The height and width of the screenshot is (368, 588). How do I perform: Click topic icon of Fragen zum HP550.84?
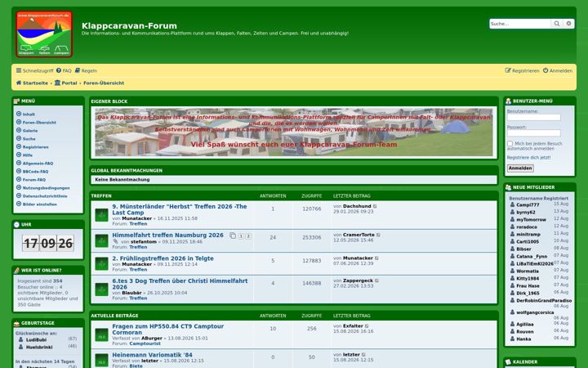pos(101,335)
